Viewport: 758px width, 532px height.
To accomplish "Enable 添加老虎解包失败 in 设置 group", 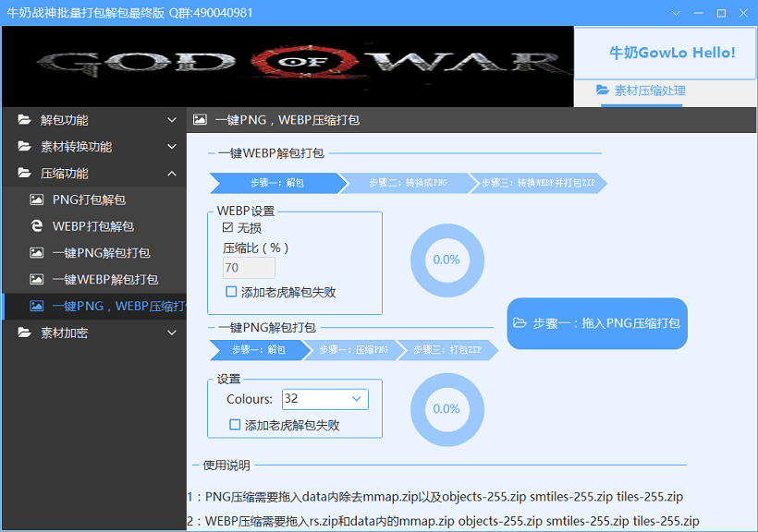I will tap(235, 425).
